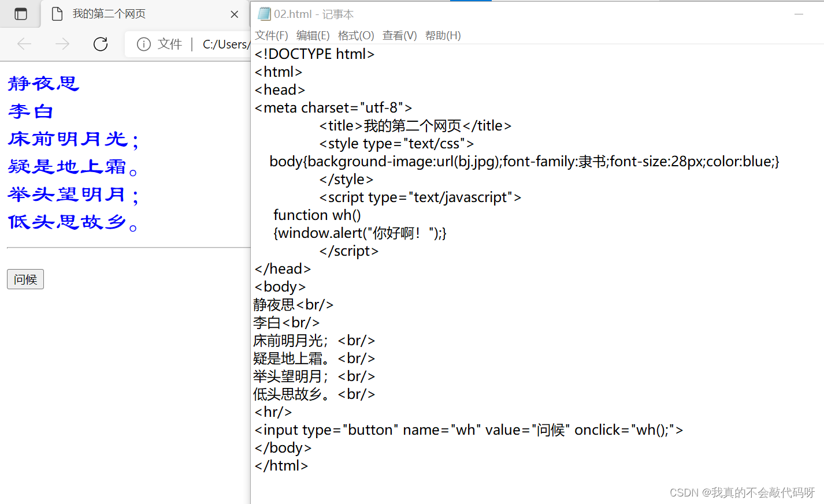Refresh the browser page

pos(101,44)
